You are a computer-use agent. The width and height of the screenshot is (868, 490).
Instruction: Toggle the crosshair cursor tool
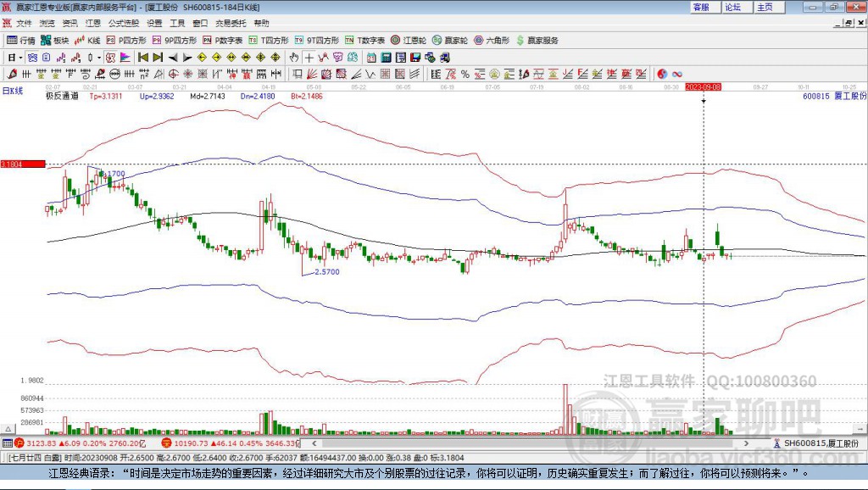point(309,58)
